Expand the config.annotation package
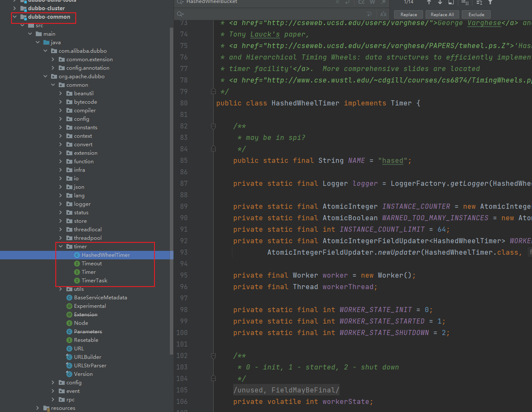 coord(53,68)
